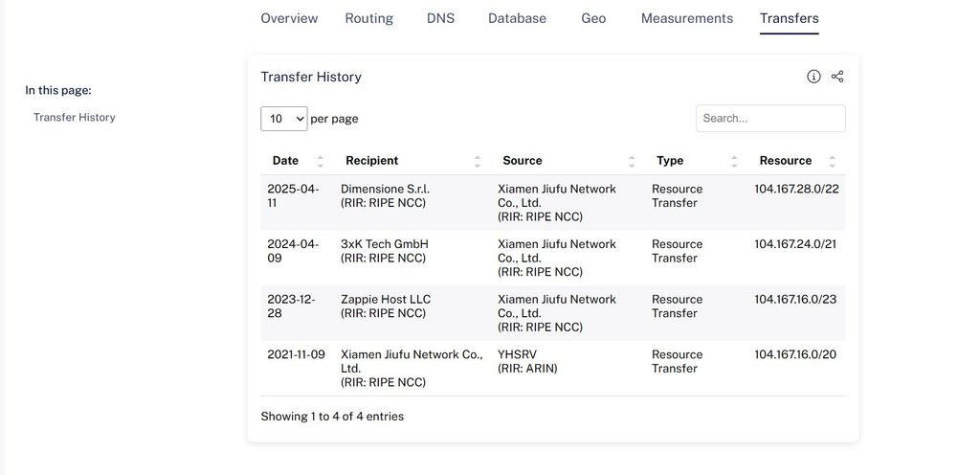Open the entries per page dropdown
Viewport: 980px width, 475px height.
[283, 119]
